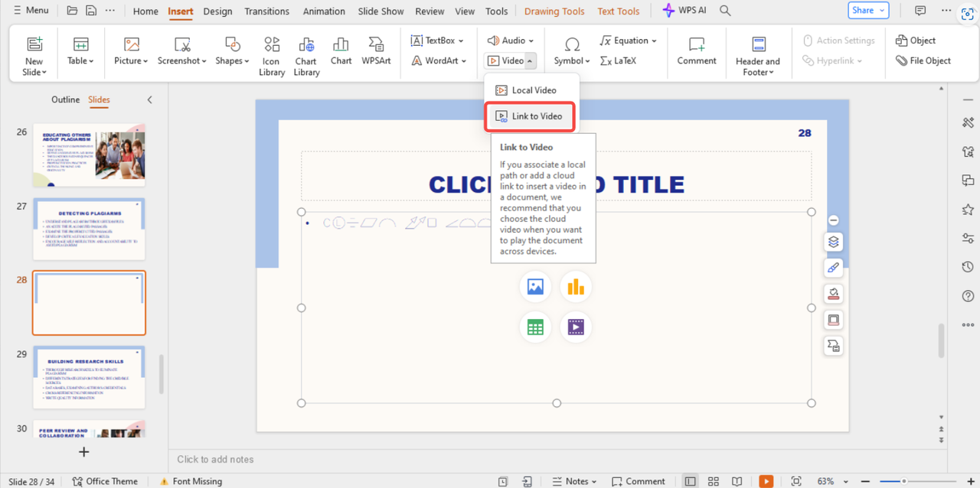Select Local Video menu item
The width and height of the screenshot is (980, 488).
(x=532, y=90)
